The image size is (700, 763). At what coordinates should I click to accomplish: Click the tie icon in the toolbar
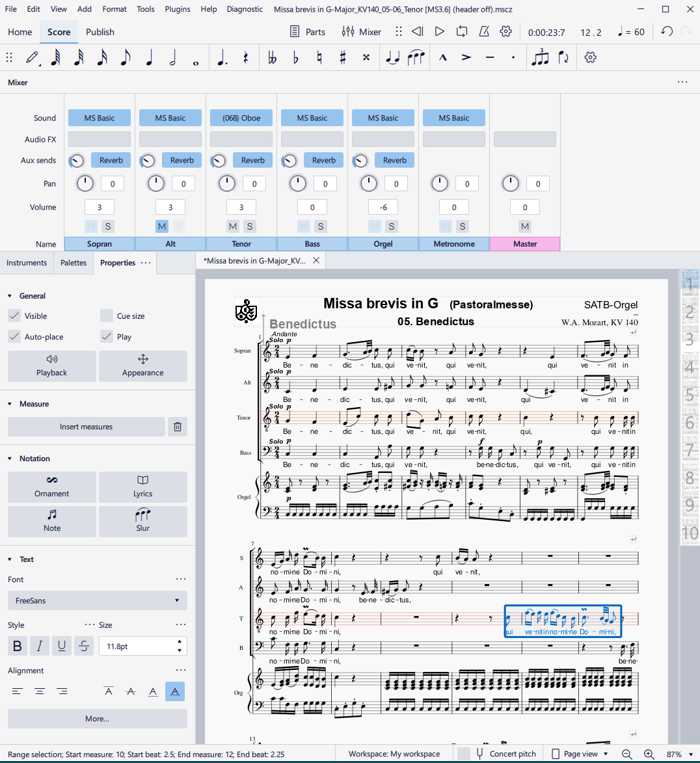393,57
